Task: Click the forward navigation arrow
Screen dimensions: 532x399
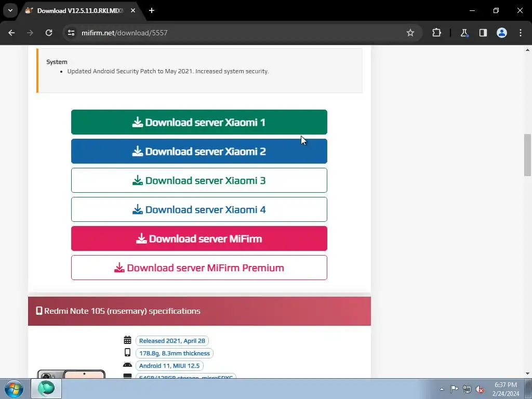Action: point(30,33)
